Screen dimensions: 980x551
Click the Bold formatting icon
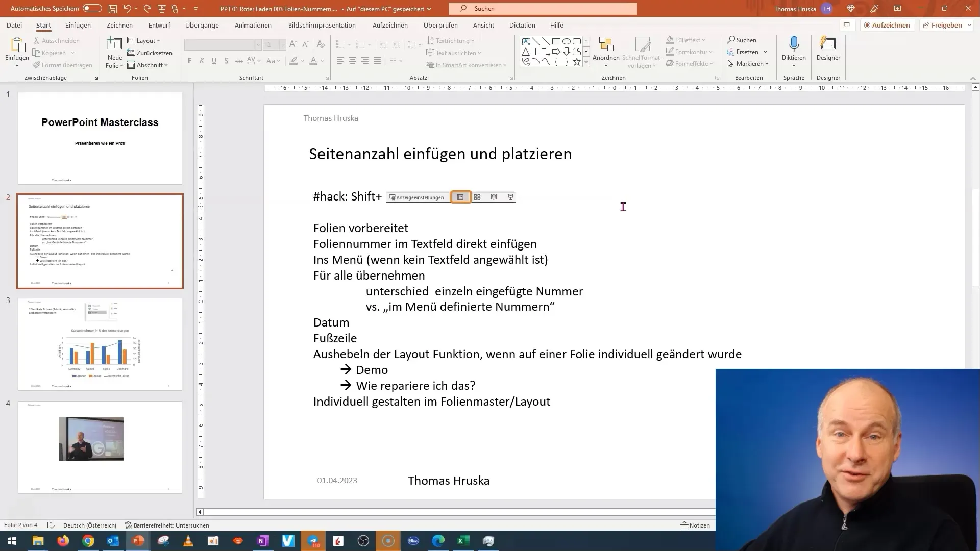(x=189, y=61)
